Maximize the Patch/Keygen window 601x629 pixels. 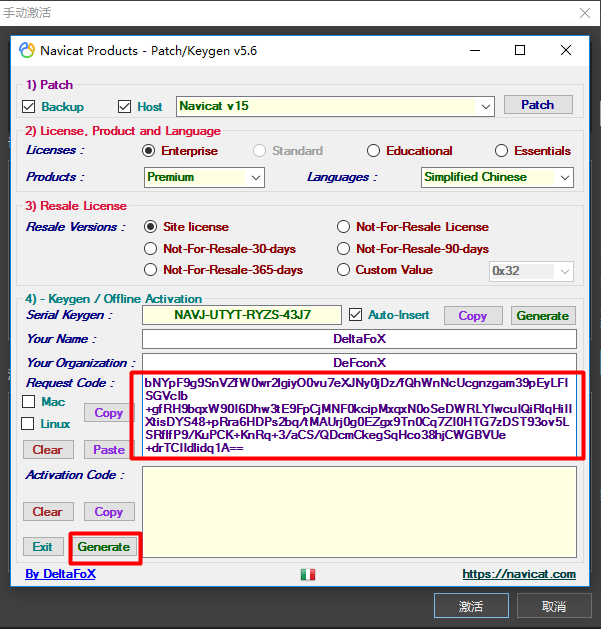tap(520, 51)
